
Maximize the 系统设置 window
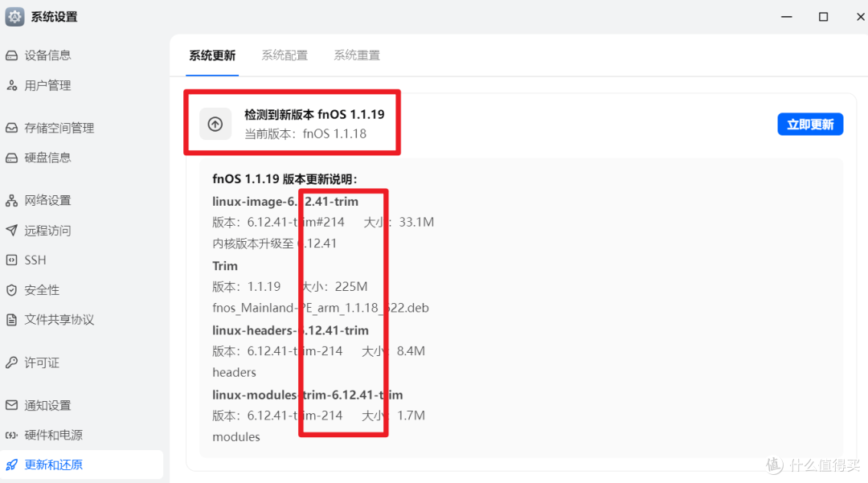pos(823,17)
